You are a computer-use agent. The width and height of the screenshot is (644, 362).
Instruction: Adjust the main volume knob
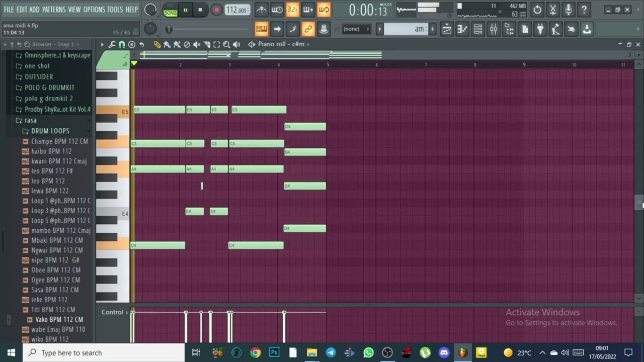coord(150,10)
